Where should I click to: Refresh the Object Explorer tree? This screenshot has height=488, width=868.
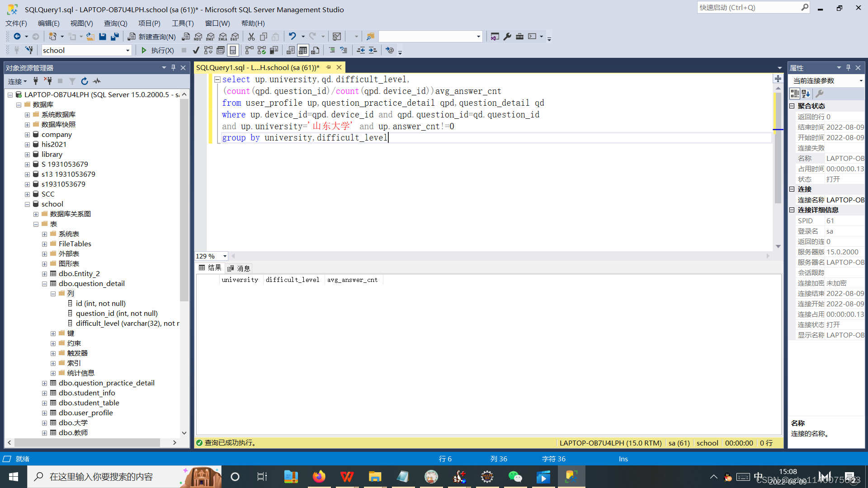pyautogui.click(x=85, y=81)
